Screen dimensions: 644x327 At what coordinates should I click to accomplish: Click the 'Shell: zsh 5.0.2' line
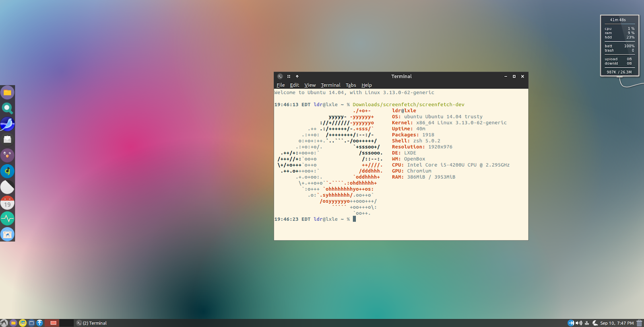point(416,141)
